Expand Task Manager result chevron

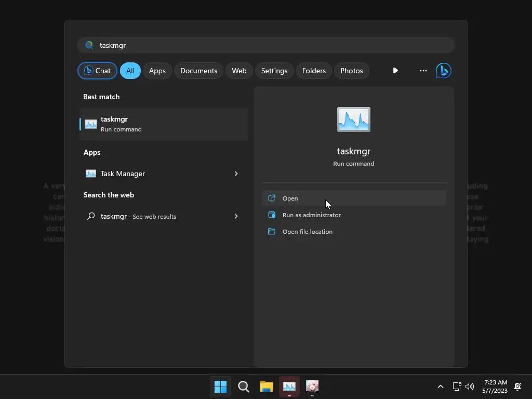click(x=236, y=174)
